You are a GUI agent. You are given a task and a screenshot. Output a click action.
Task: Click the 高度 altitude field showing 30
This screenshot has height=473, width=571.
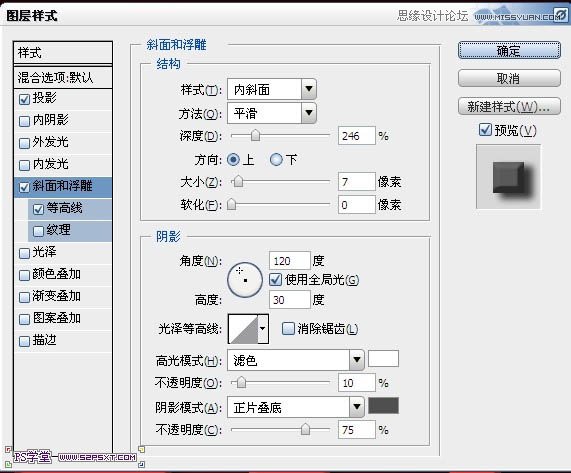tap(290, 300)
